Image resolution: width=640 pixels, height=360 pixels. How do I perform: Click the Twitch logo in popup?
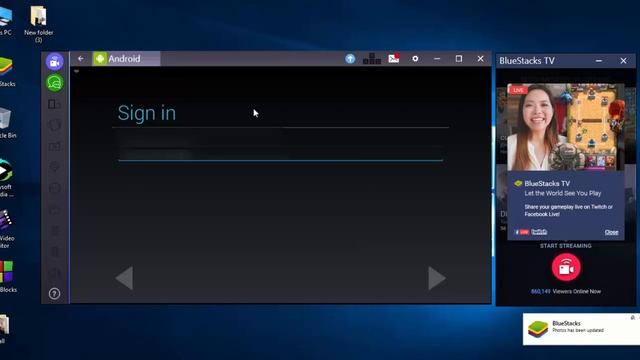pos(539,232)
